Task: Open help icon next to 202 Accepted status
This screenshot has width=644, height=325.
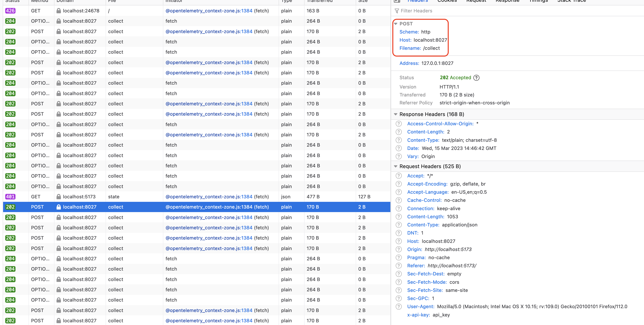Action: click(476, 78)
